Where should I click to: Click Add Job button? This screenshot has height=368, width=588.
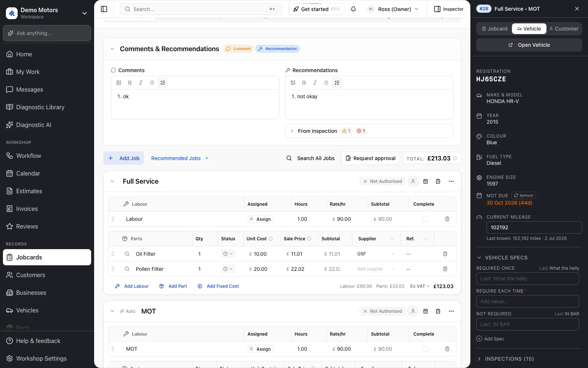click(124, 158)
